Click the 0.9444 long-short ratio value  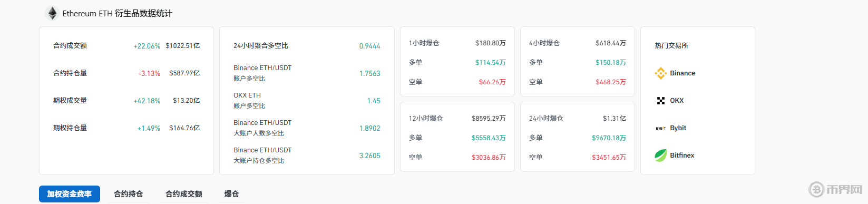coord(370,46)
